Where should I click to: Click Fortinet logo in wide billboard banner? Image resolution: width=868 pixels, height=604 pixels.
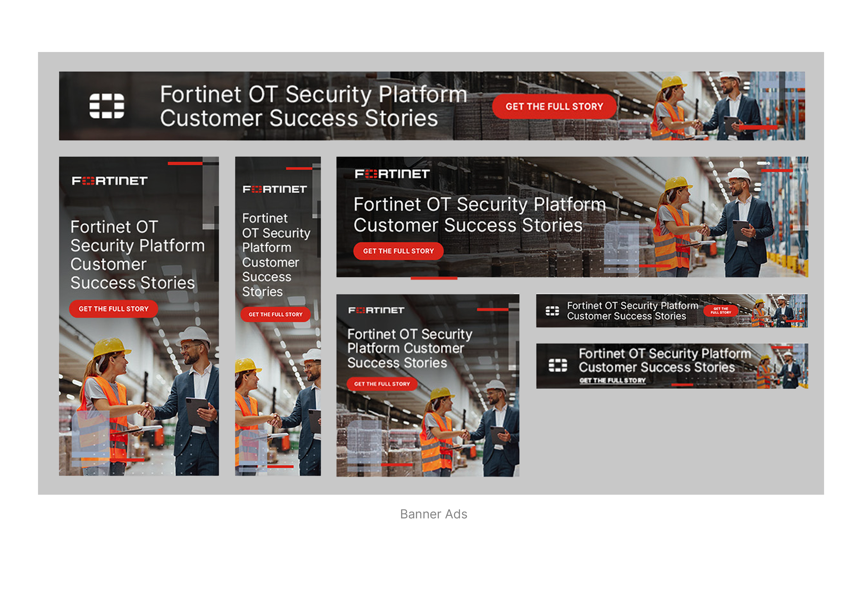point(392,174)
